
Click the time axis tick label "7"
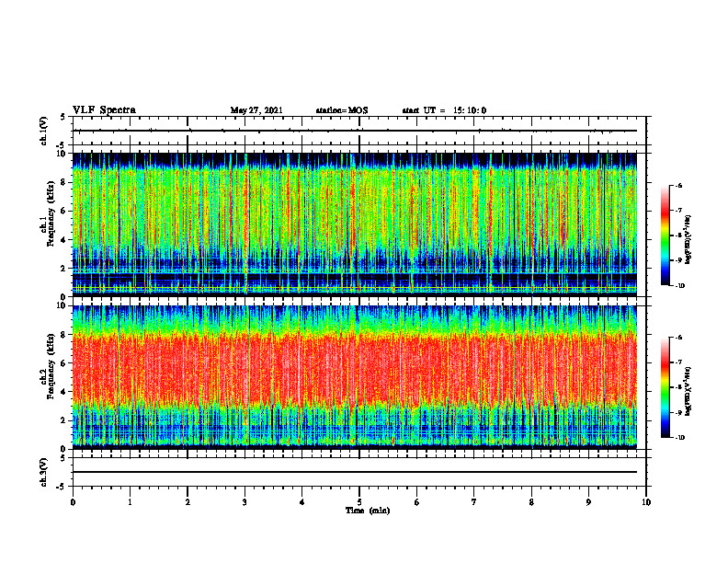[474, 502]
